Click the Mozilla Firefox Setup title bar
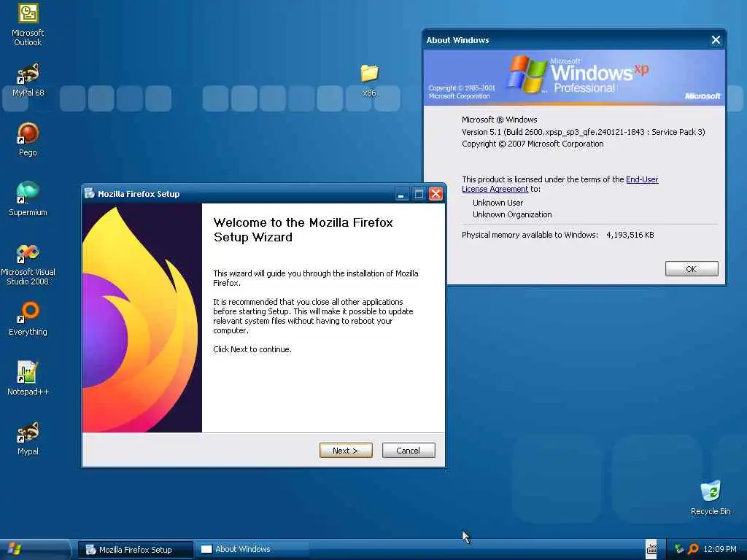This screenshot has width=747, height=560. click(263, 194)
